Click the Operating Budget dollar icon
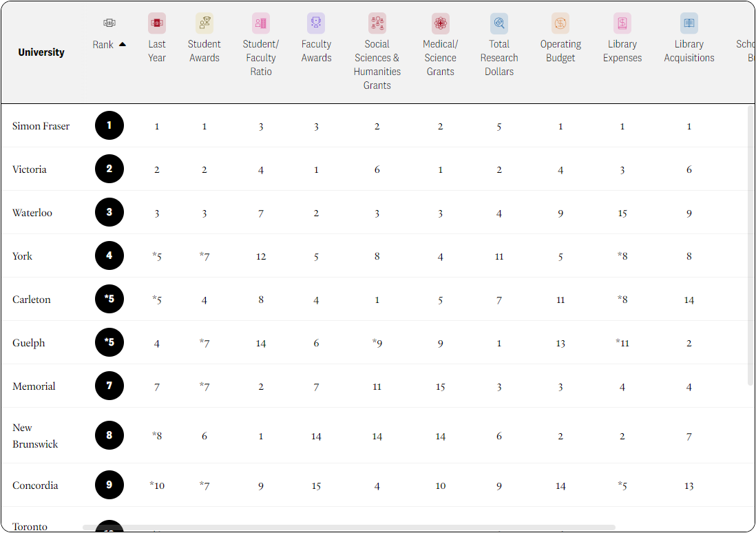The width and height of the screenshot is (756, 533). [560, 23]
